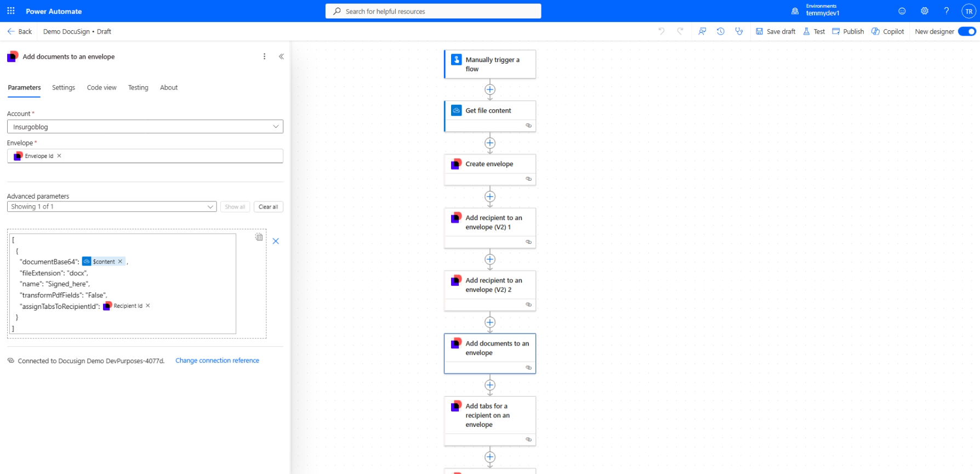Remove the $content dynamic token
Image resolution: width=980 pixels, height=474 pixels.
[120, 261]
